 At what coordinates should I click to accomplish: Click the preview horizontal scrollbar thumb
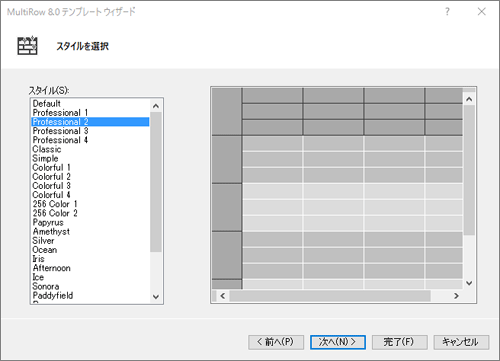[x=330, y=296]
